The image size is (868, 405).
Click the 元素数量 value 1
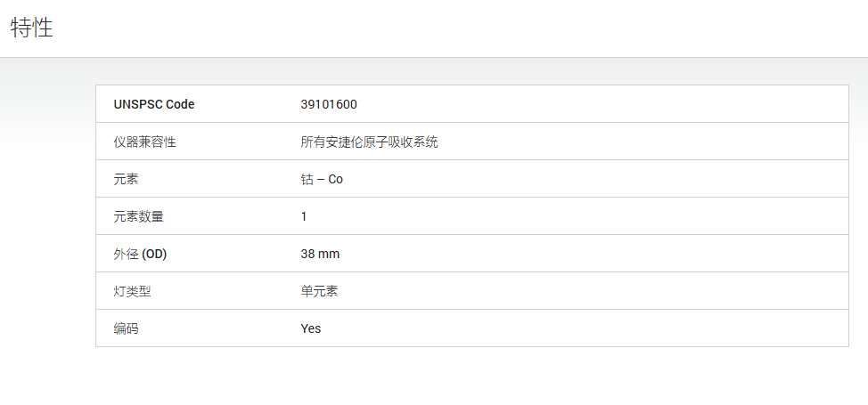tap(304, 216)
